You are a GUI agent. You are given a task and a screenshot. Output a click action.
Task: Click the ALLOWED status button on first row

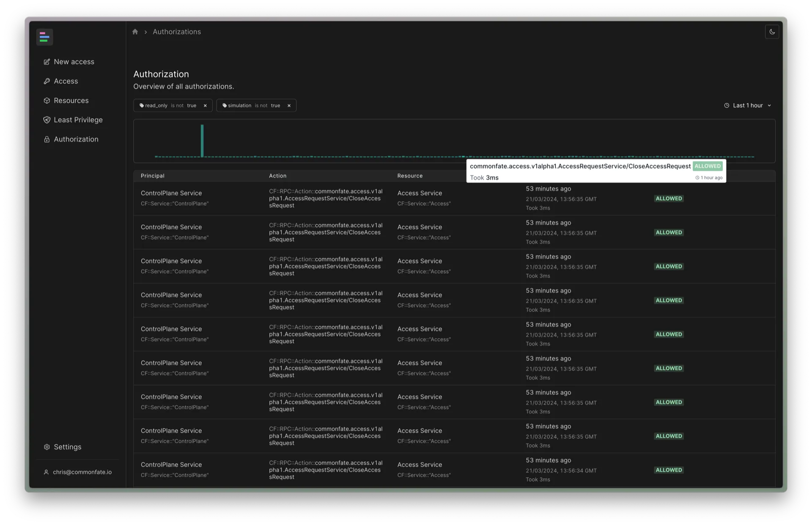(669, 198)
